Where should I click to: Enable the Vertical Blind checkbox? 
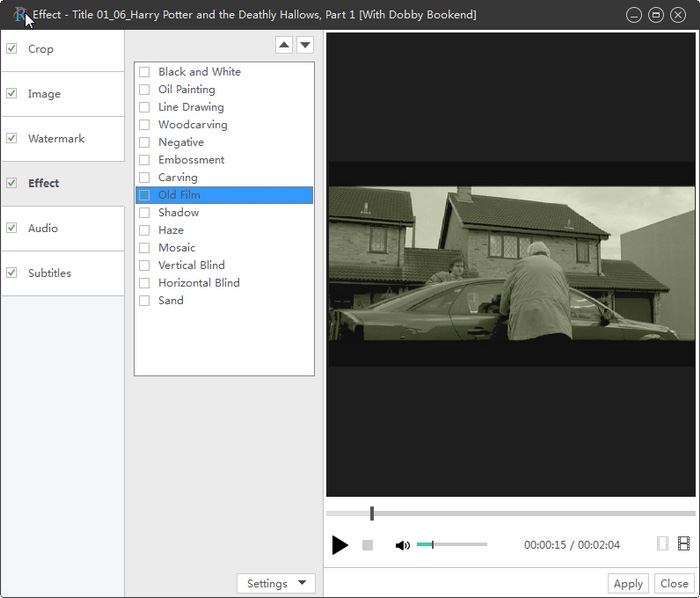click(144, 266)
